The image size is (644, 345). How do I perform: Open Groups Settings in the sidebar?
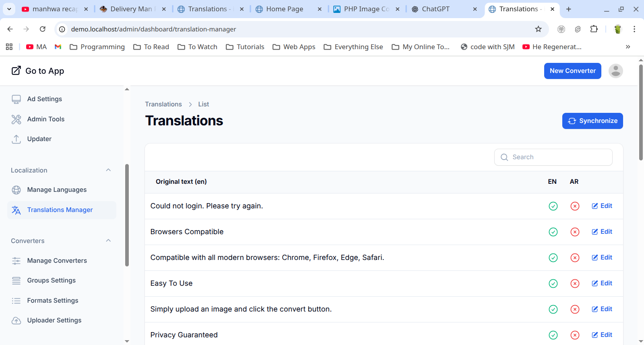(51, 280)
